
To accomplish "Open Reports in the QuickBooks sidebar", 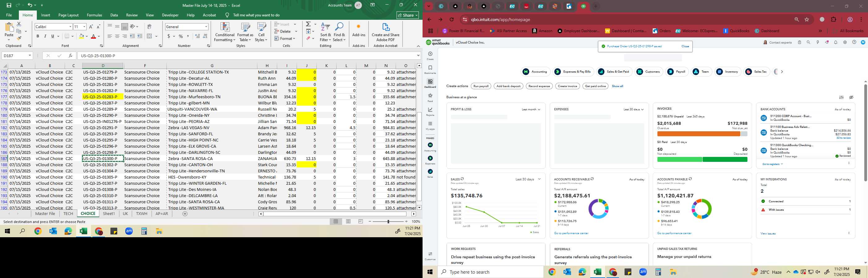I will pyautogui.click(x=430, y=112).
